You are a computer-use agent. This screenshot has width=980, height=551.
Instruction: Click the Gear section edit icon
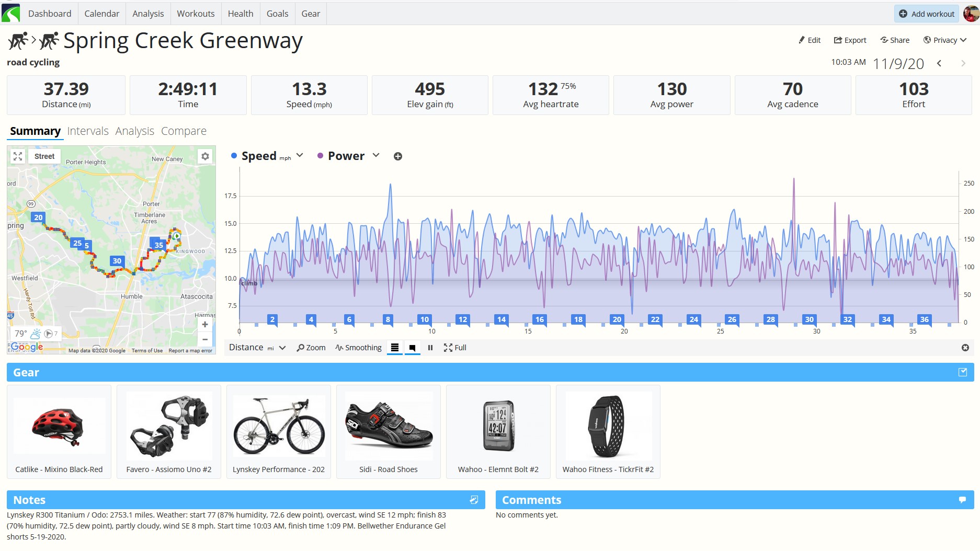pos(963,372)
